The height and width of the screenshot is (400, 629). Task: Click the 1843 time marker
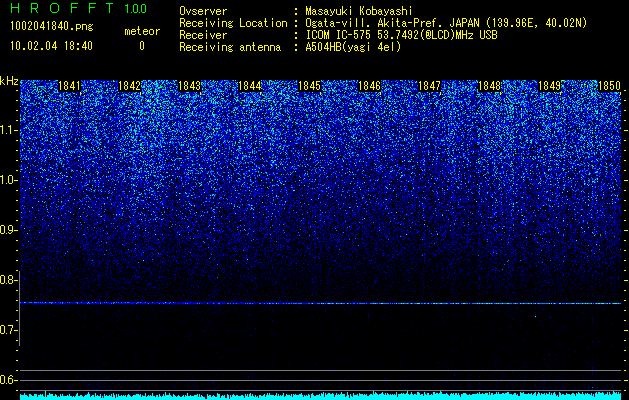pyautogui.click(x=189, y=86)
